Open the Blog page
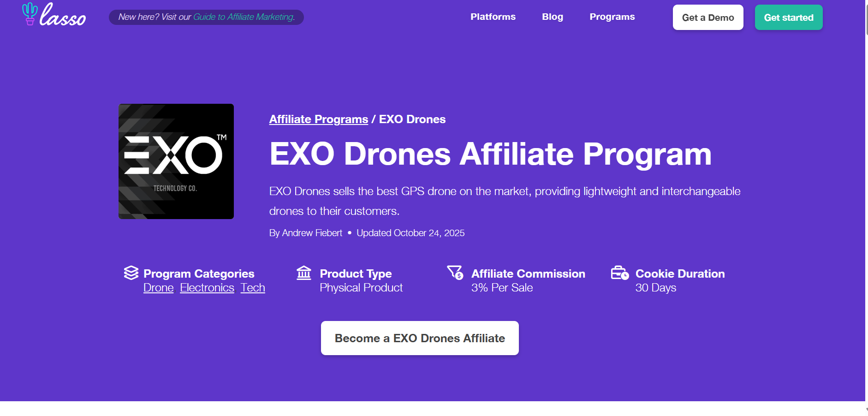 coord(552,17)
